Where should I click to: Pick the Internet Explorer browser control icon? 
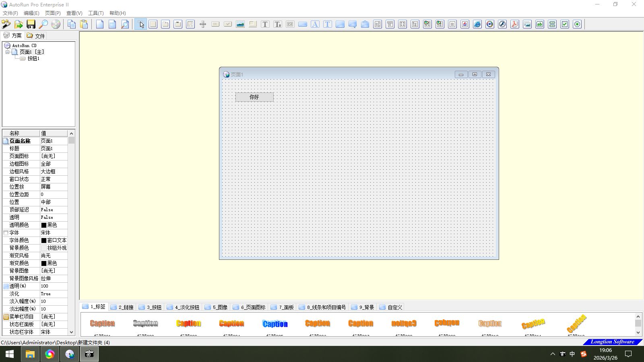click(477, 24)
